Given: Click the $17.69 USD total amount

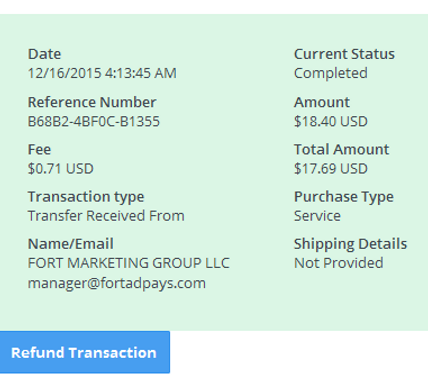Looking at the screenshot, I should (x=331, y=169).
